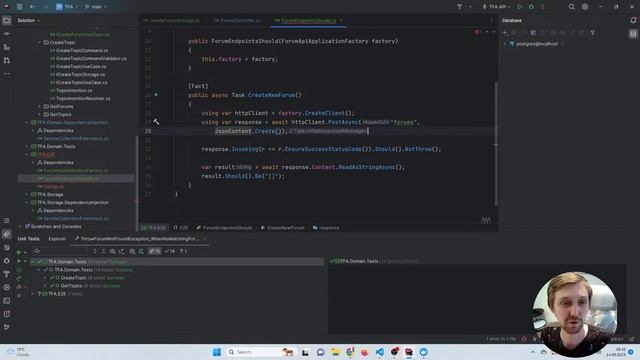The width and height of the screenshot is (640, 360).
Task: Click the Search Everywhere magnifier icon
Action: [x=571, y=7]
